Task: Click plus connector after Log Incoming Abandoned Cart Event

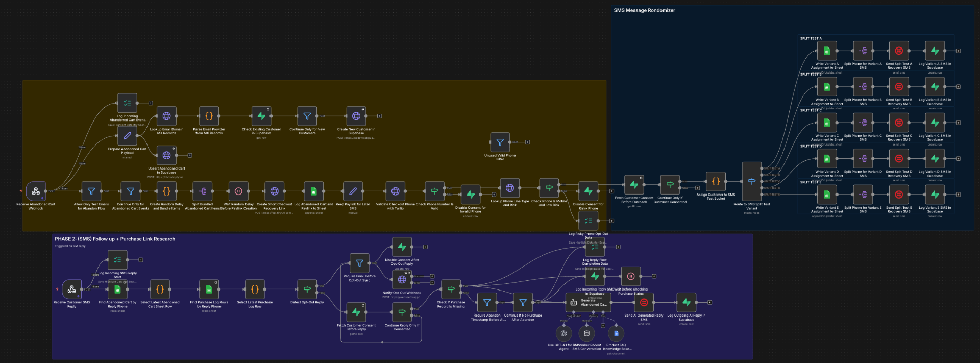Action: tap(151, 103)
